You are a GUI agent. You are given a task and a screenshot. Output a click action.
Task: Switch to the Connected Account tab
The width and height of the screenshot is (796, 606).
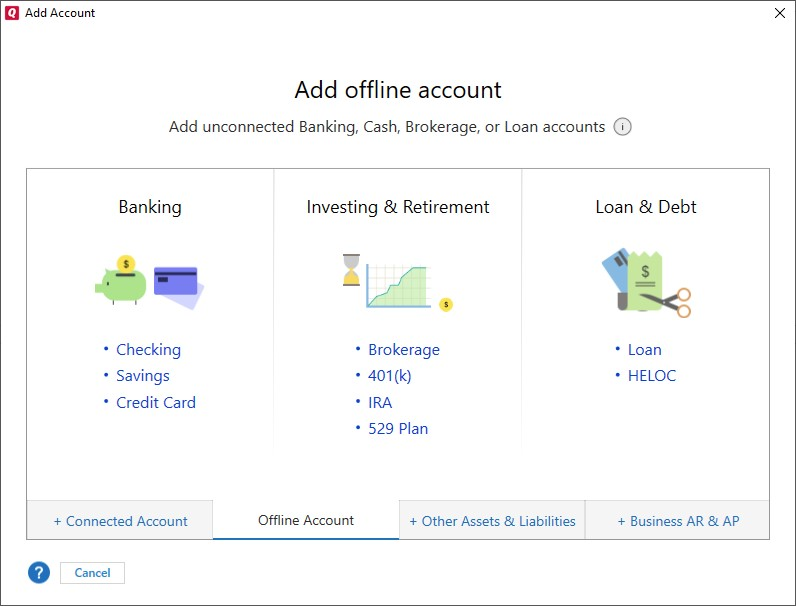click(x=120, y=521)
